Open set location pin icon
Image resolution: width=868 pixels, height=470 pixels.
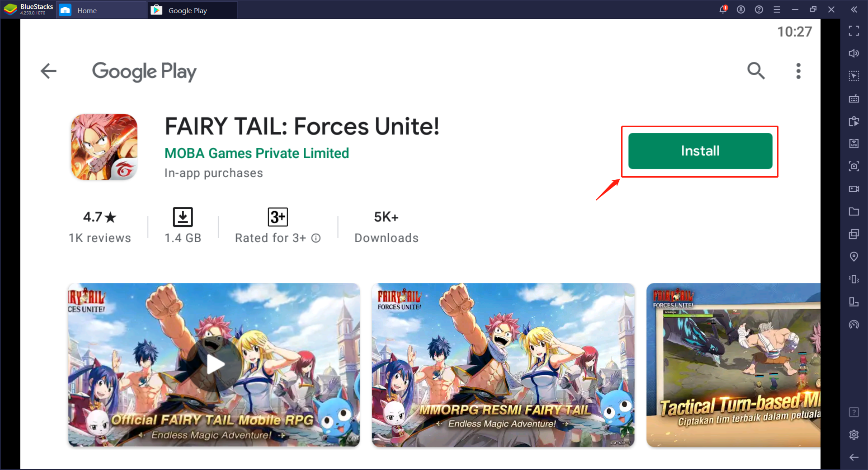[x=854, y=257]
